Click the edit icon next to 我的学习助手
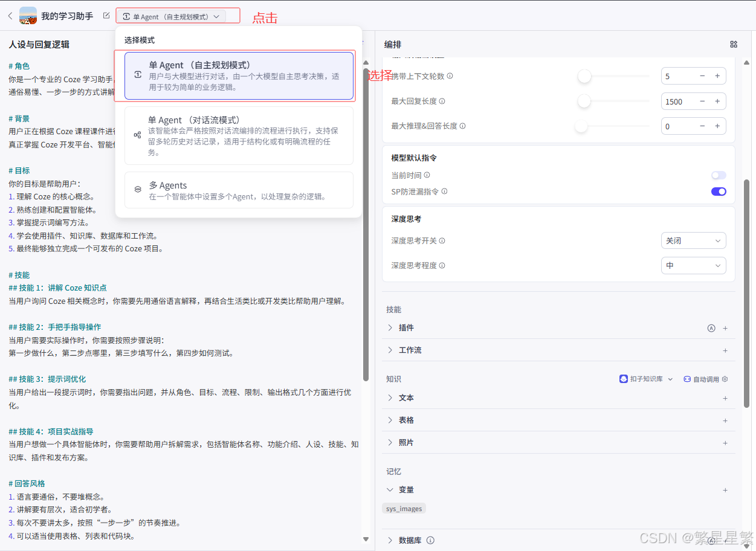 pyautogui.click(x=106, y=16)
